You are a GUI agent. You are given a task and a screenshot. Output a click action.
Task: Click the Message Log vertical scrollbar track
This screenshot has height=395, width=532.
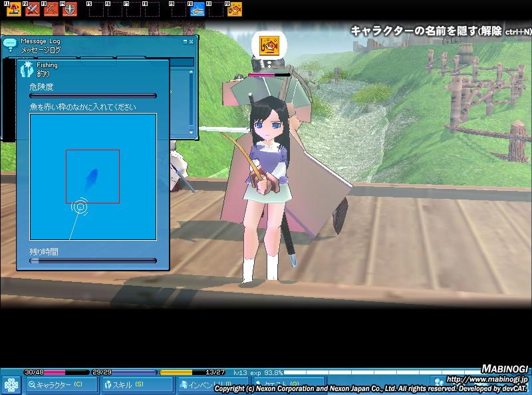(x=192, y=102)
